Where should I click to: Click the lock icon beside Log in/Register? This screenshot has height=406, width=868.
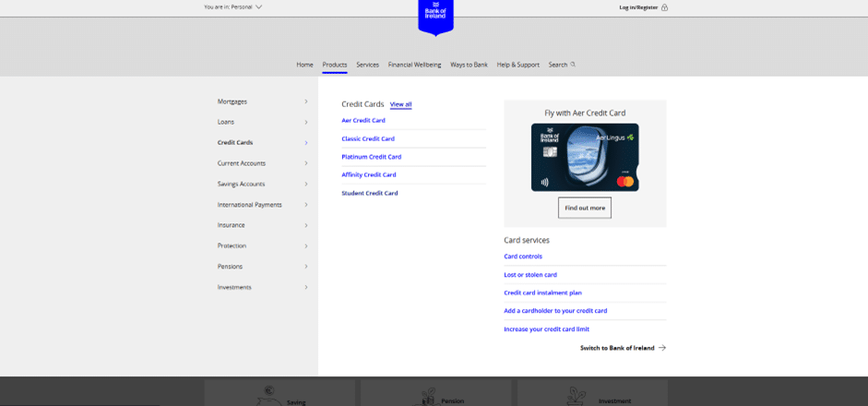click(x=664, y=7)
